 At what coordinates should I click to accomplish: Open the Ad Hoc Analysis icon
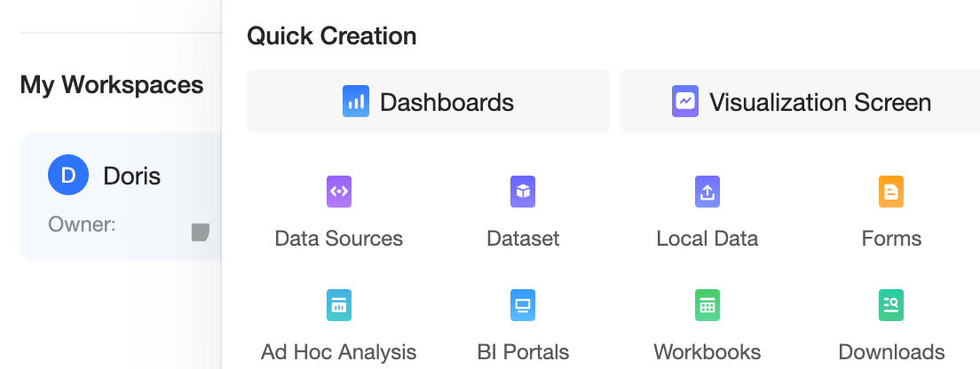point(339,305)
